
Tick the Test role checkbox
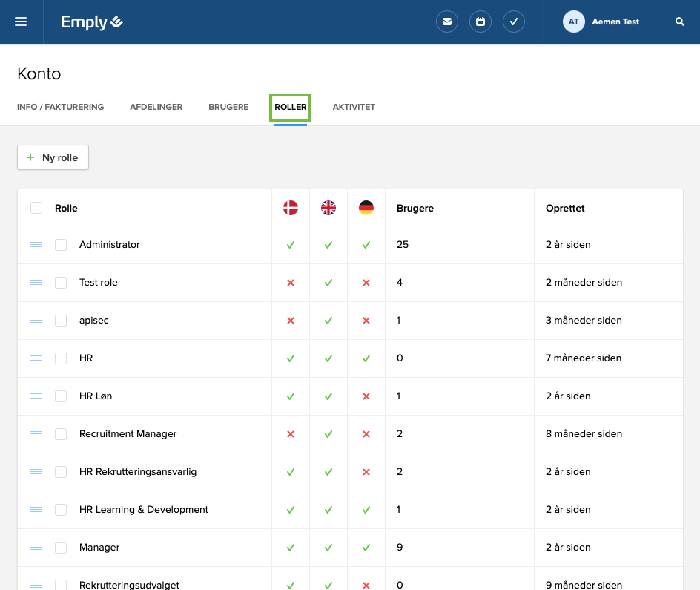(x=62, y=283)
